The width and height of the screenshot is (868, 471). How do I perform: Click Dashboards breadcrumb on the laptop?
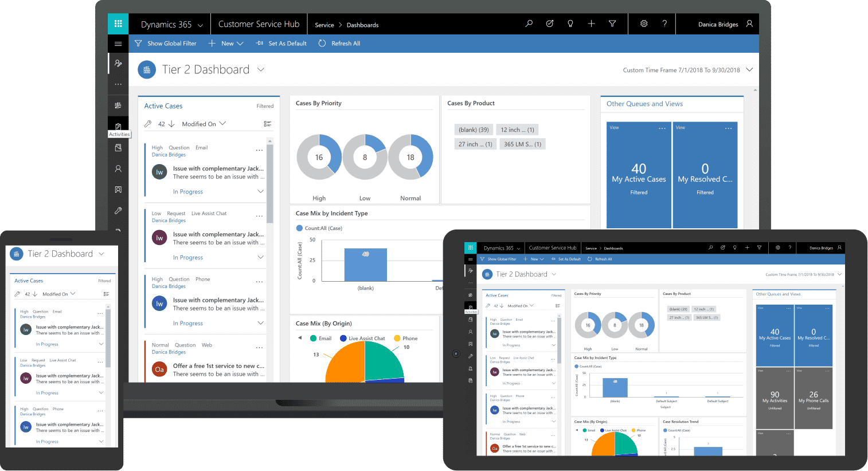(363, 25)
